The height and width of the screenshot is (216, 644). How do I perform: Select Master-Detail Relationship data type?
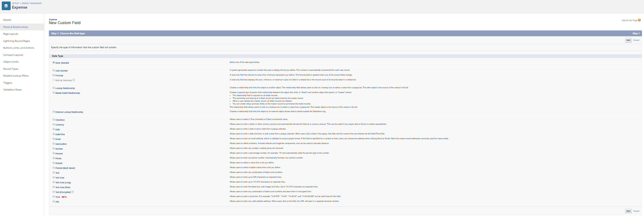[54, 93]
